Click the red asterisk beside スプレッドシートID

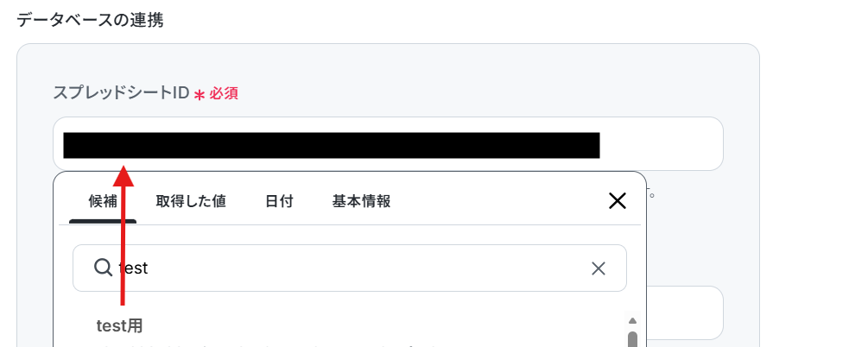pyautogui.click(x=200, y=95)
